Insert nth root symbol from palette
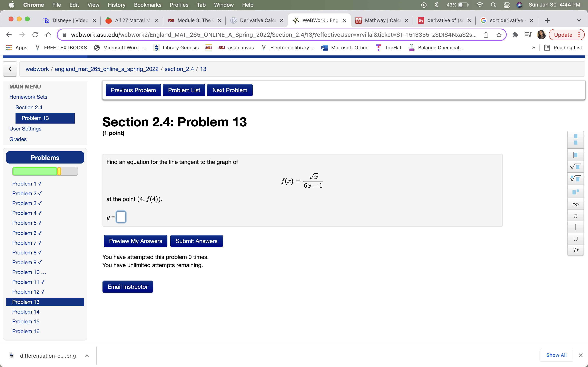 (x=575, y=179)
